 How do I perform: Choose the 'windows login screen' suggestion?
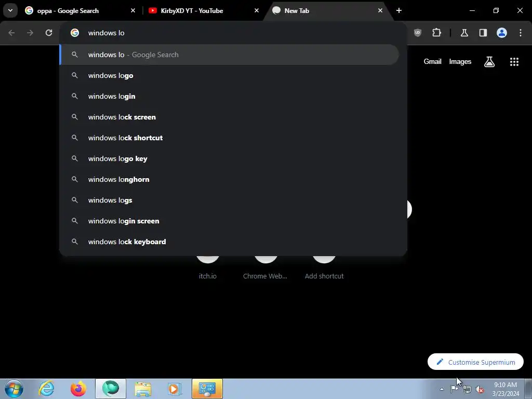point(229,221)
